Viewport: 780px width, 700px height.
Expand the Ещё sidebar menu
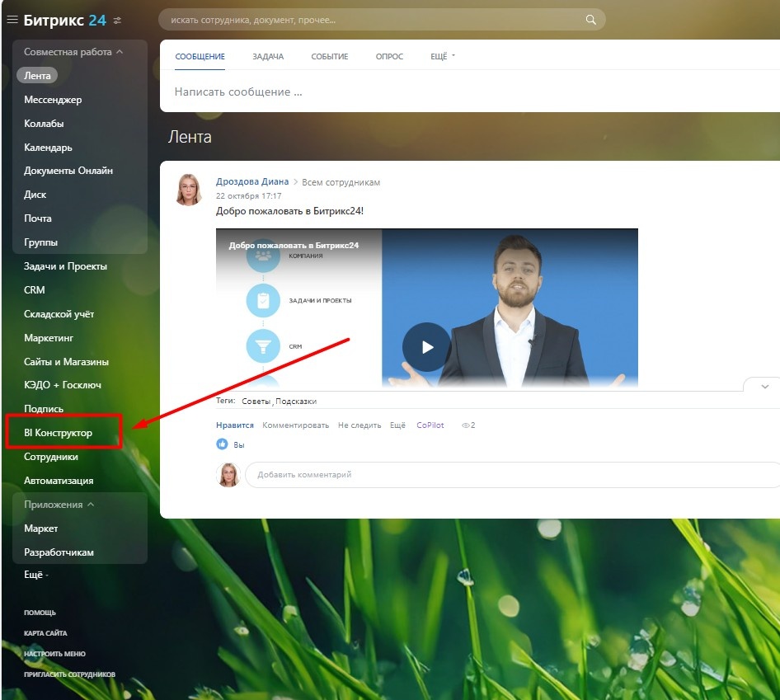tap(35, 575)
